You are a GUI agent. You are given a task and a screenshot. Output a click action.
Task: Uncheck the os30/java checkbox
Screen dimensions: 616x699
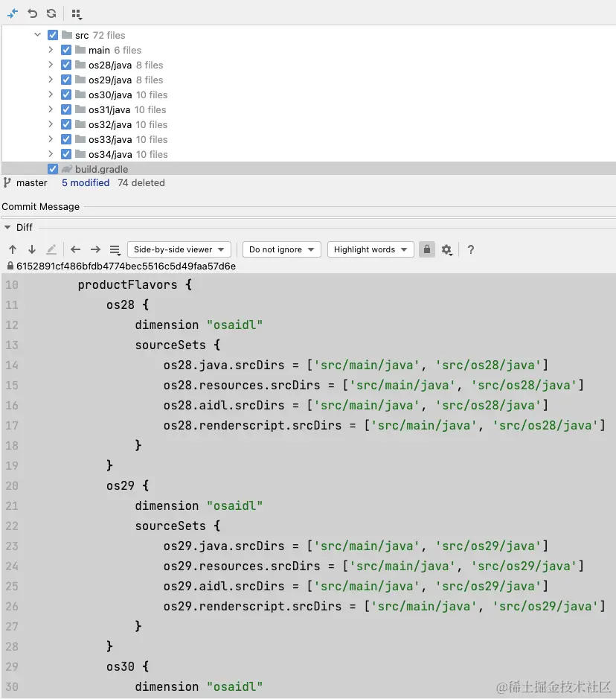(66, 95)
